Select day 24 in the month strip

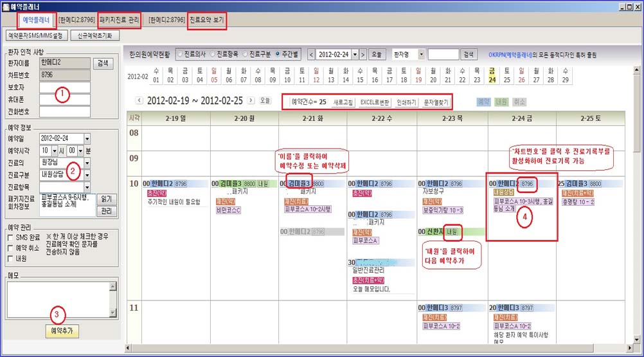pos(492,76)
